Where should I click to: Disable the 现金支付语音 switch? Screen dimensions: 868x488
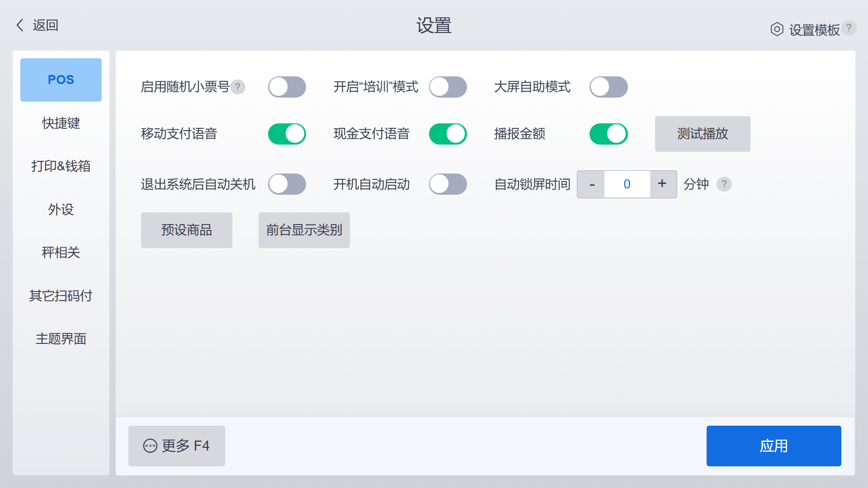[448, 134]
